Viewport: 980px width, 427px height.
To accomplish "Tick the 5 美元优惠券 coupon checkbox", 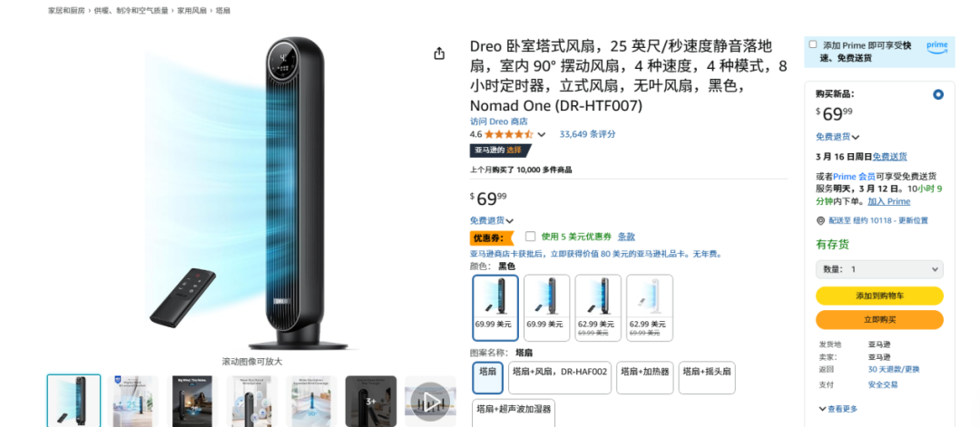I will [530, 236].
